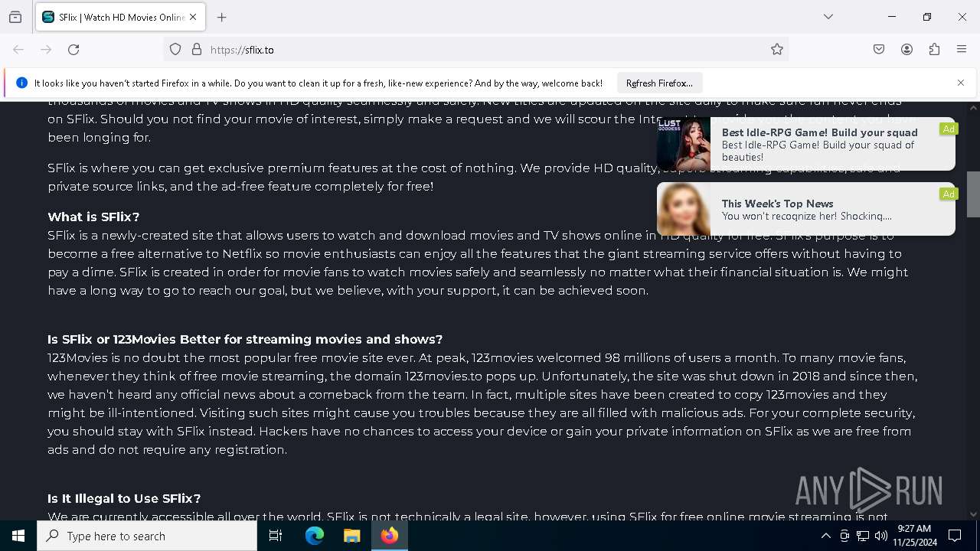Screen dimensions: 980x551
Task: Reload the current page
Action: [x=73, y=50]
